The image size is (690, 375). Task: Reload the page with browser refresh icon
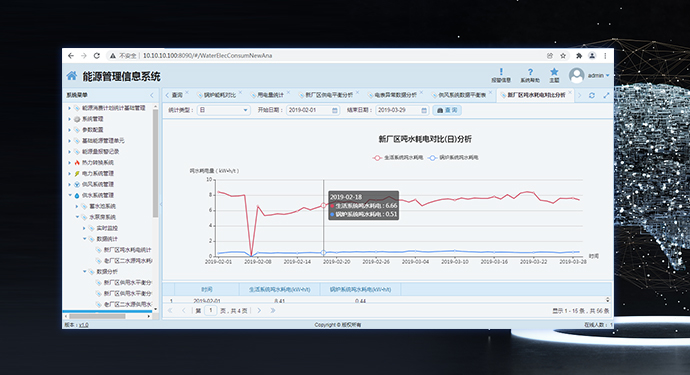(97, 55)
